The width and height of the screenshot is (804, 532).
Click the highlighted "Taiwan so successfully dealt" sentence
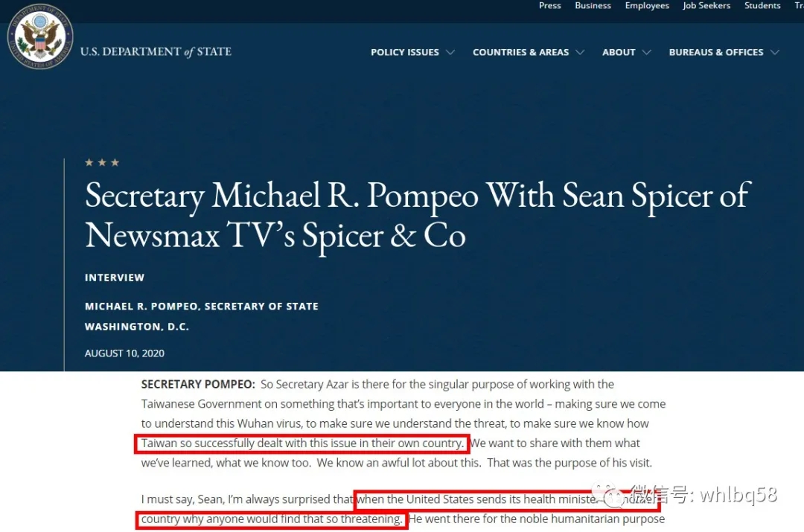point(302,444)
